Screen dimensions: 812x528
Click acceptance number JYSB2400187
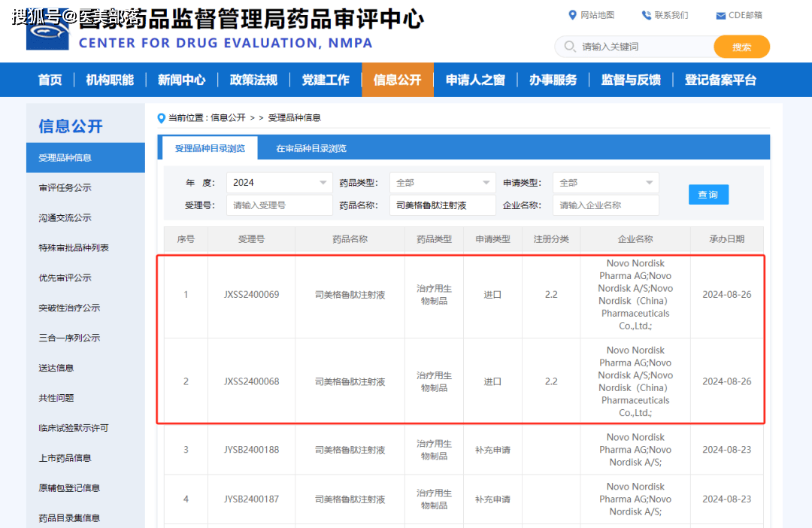251,499
